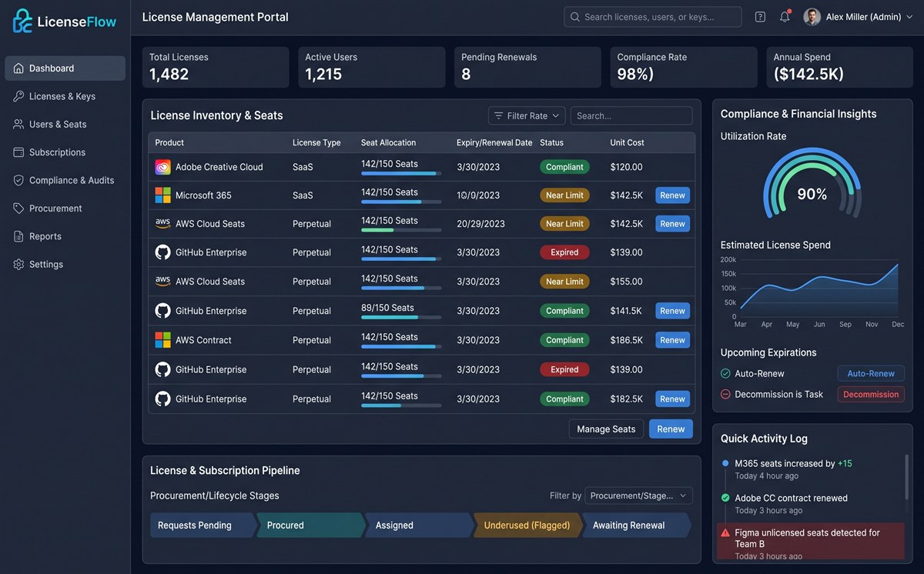Click the card icon beside Subscriptions
This screenshot has width=924, height=574.
[x=18, y=152]
